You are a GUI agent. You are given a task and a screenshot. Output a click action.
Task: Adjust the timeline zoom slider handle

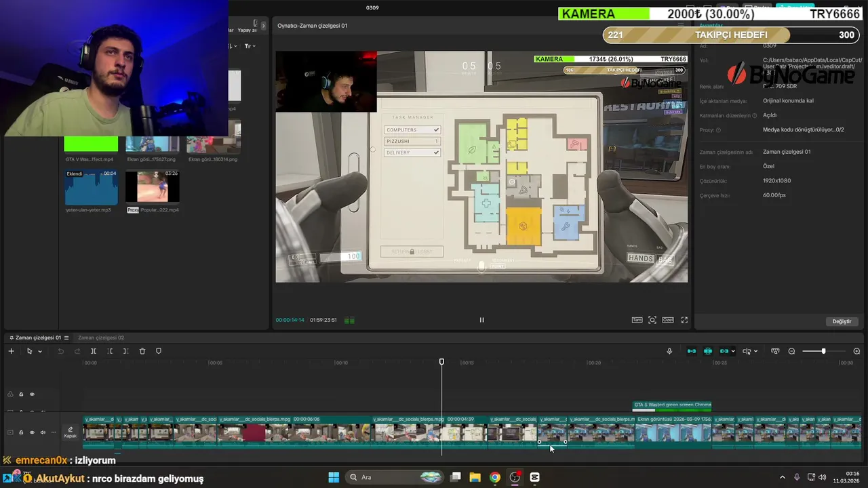(823, 351)
